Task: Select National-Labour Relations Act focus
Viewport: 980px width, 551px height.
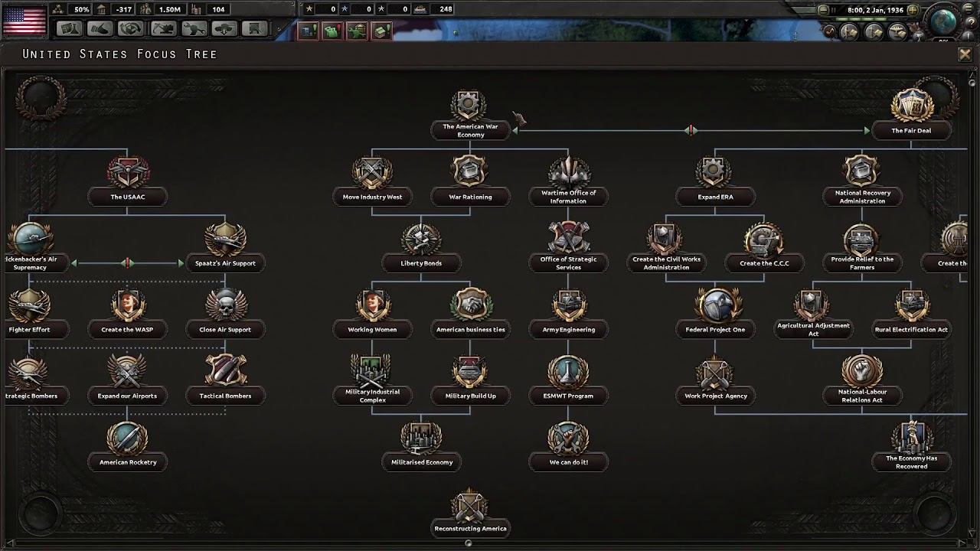Action: point(862,381)
